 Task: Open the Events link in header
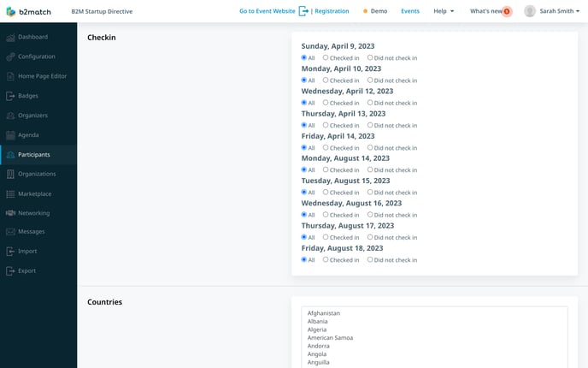(x=410, y=11)
